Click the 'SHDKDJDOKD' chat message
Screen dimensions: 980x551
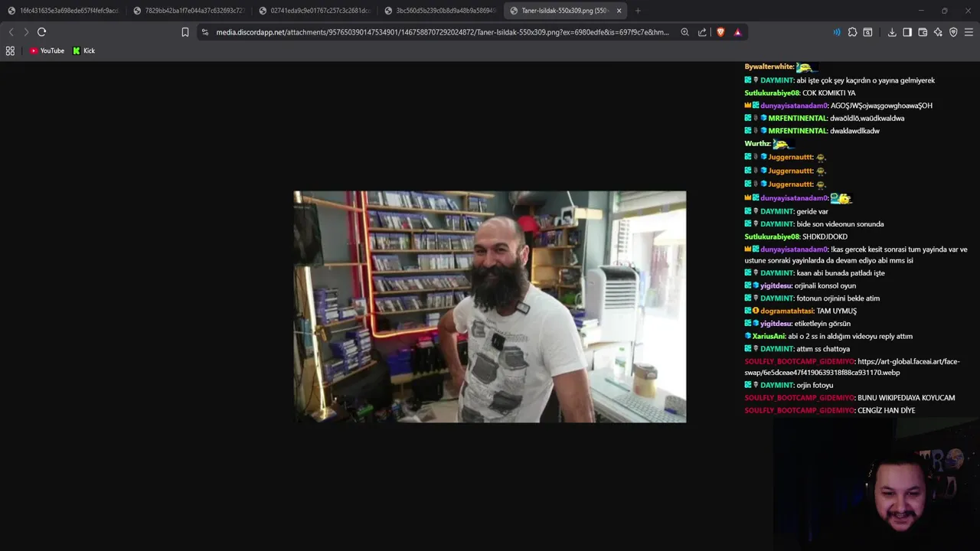point(825,236)
